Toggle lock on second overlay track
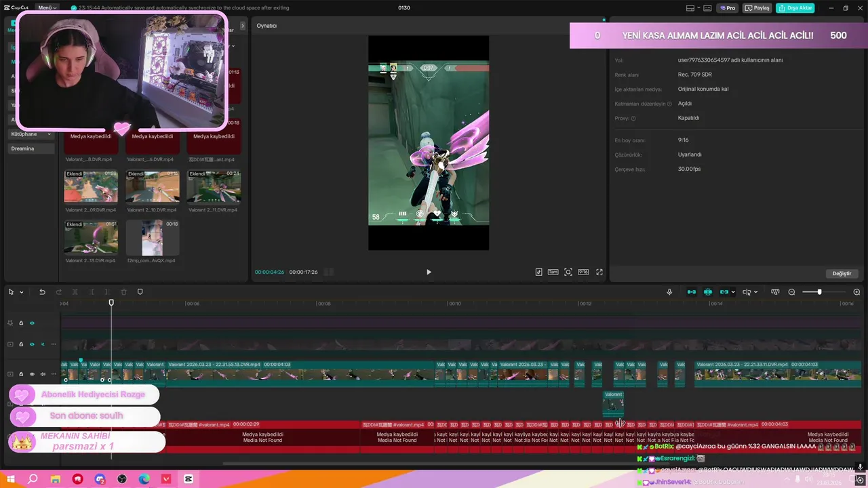Screen dimensions: 868x488 click(21, 344)
